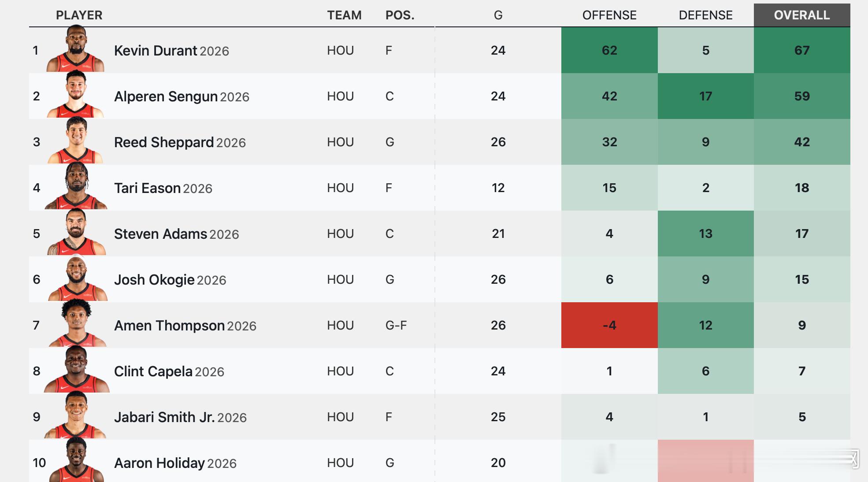Select Amen Thompson's headshot image
This screenshot has height=482, width=868.
pos(76,324)
